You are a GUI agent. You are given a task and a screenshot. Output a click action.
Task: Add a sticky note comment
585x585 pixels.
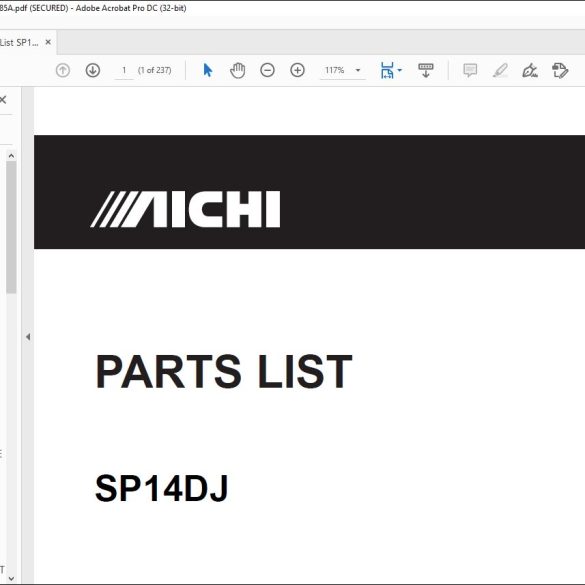coord(470,70)
